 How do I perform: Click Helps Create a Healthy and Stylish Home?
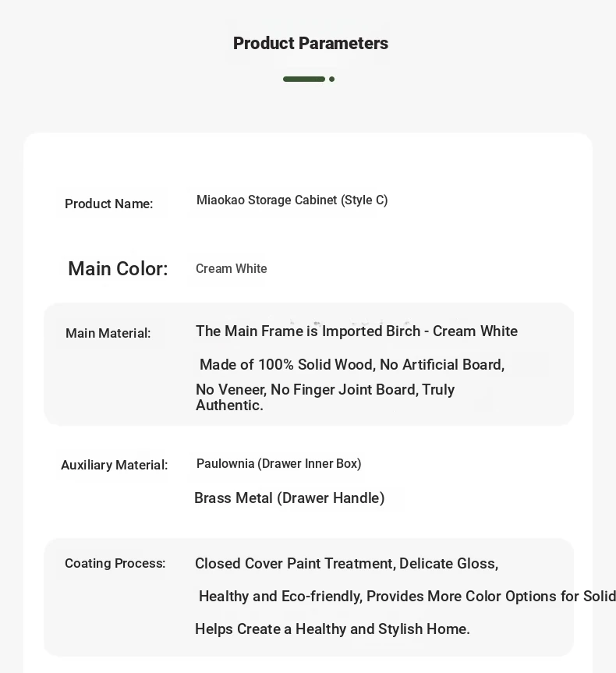[332, 629]
